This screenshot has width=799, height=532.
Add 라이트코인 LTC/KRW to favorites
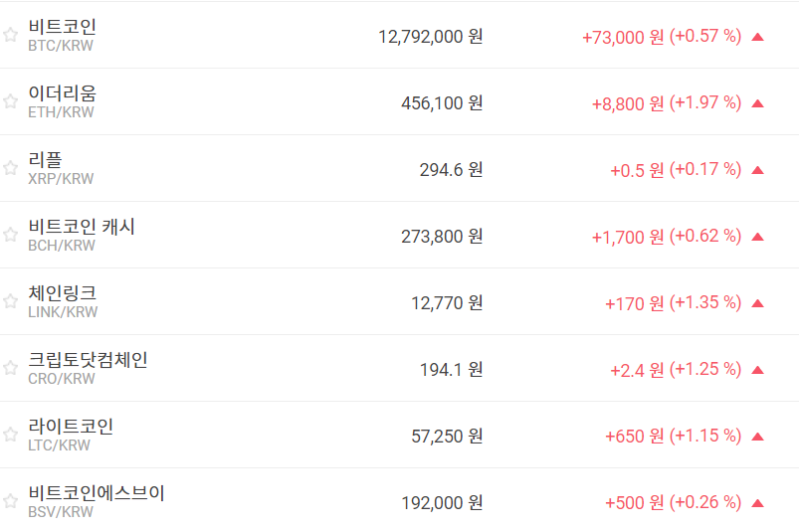coord(10,435)
